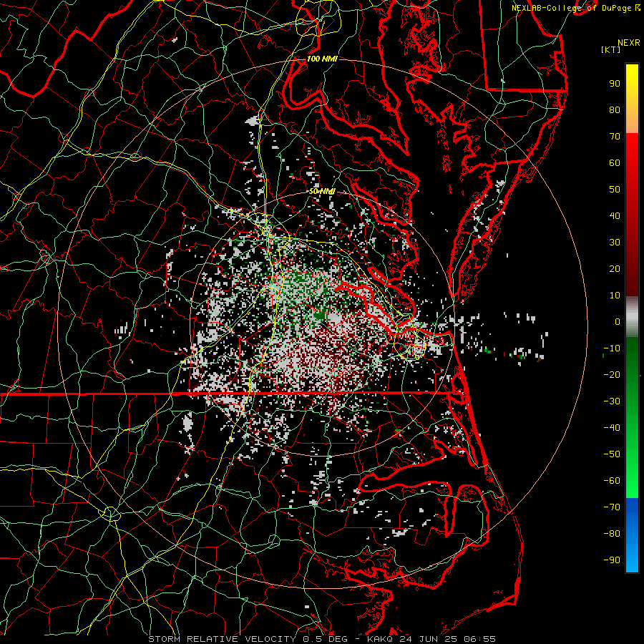Click the -10 knot scale label

(x=612, y=348)
